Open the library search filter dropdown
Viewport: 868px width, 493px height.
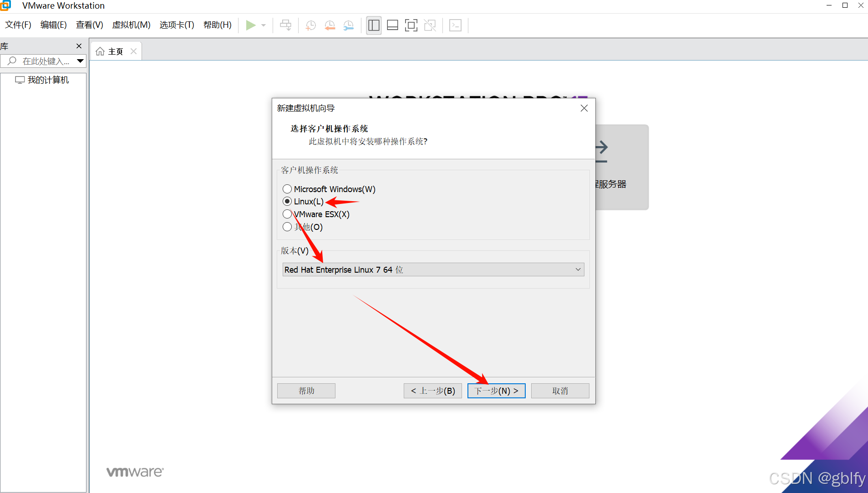coord(80,61)
